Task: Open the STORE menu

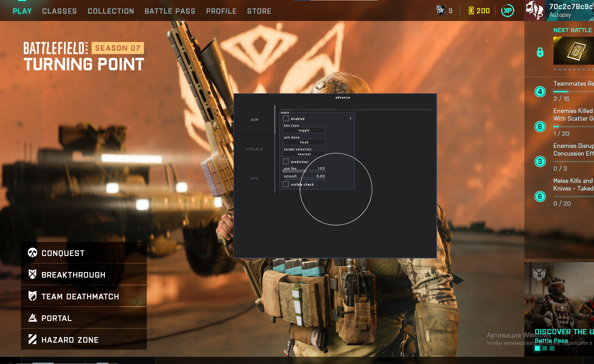Action: point(259,11)
